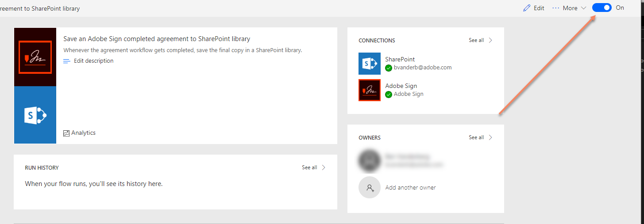Open the More options menu

pyautogui.click(x=569, y=8)
